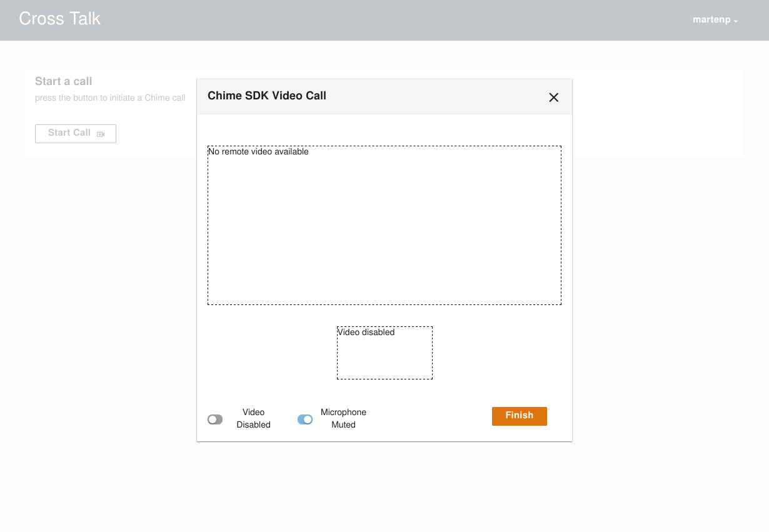Click the remote video placeholder area

tap(384, 226)
